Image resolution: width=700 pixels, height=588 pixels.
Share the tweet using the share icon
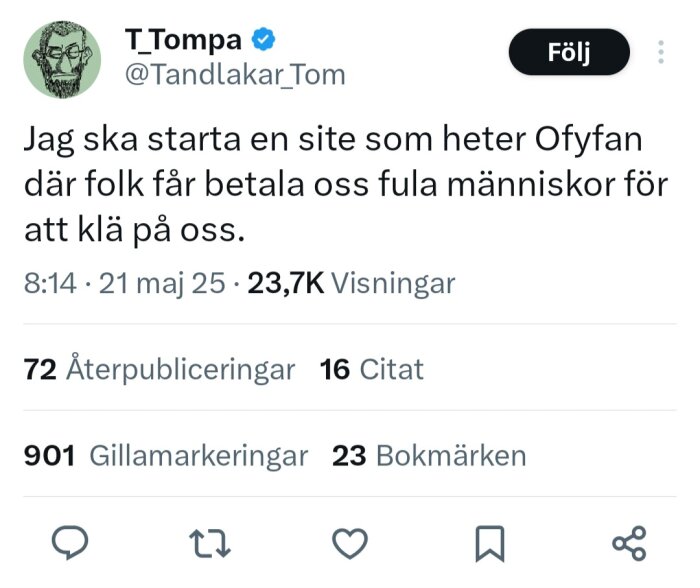(629, 542)
